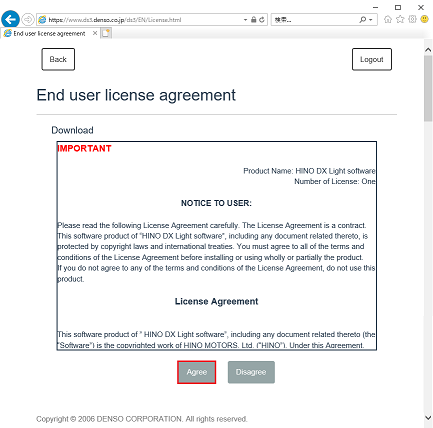Viewport: 433px width, 428px height.
Task: Click the Download label
Action: (x=72, y=130)
